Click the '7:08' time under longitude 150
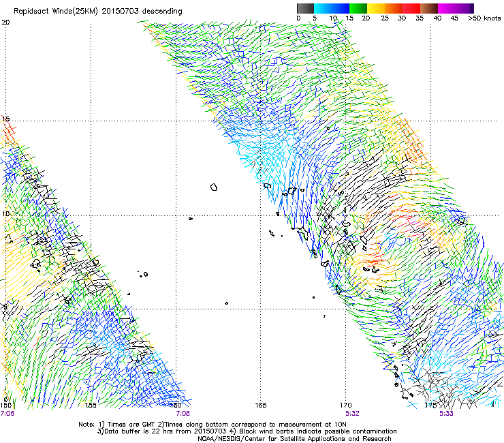 coord(7,414)
